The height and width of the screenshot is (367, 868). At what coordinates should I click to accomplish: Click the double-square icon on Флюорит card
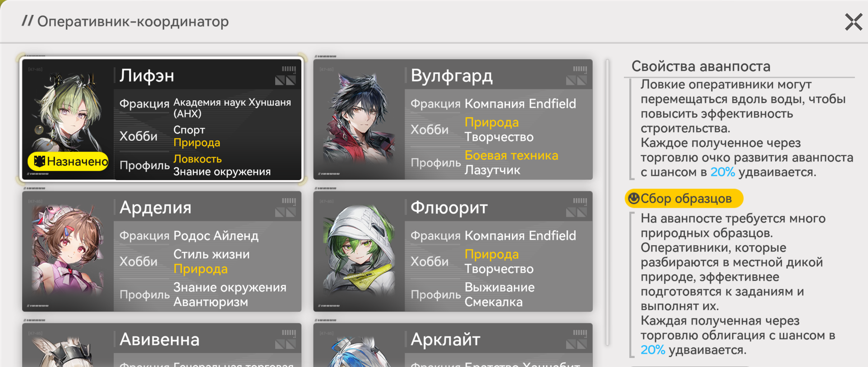click(x=576, y=212)
